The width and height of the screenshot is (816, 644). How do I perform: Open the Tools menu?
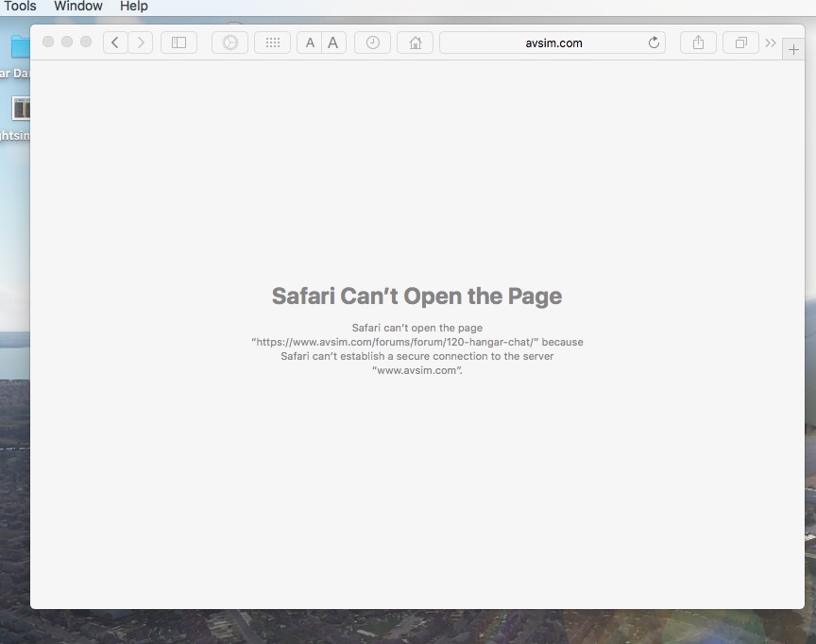[19, 7]
